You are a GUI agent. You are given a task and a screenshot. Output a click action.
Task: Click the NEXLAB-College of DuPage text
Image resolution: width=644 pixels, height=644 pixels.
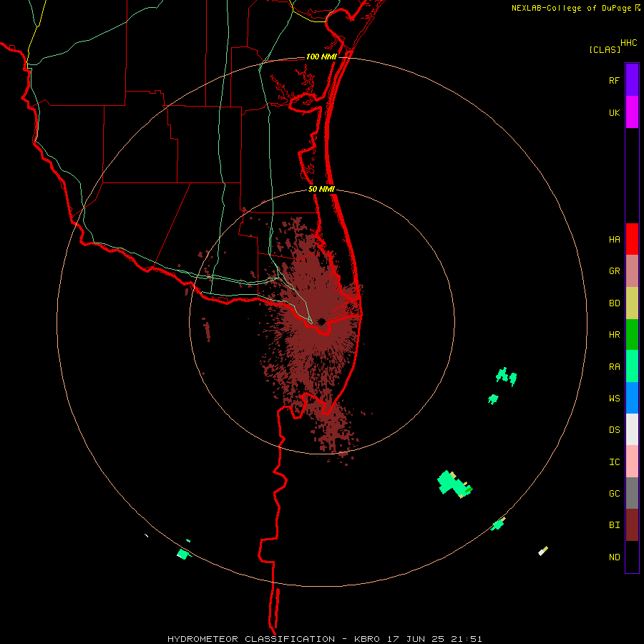pyautogui.click(x=572, y=8)
